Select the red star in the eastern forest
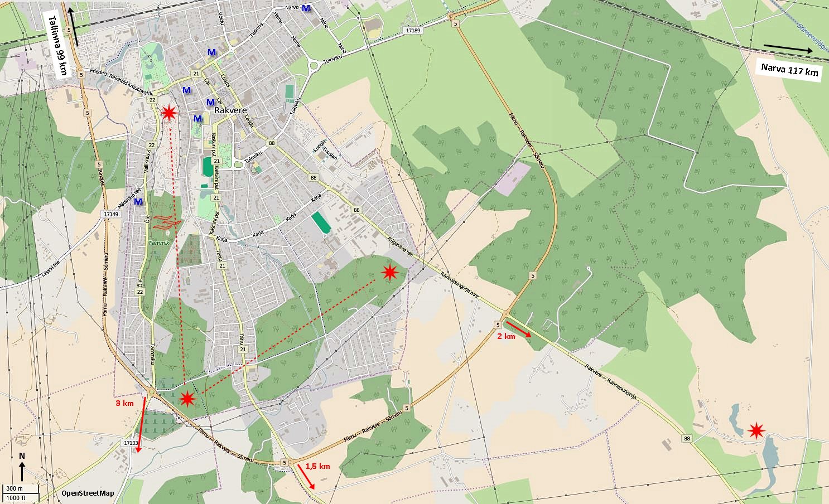This screenshot has height=504, width=829. pyautogui.click(x=389, y=272)
